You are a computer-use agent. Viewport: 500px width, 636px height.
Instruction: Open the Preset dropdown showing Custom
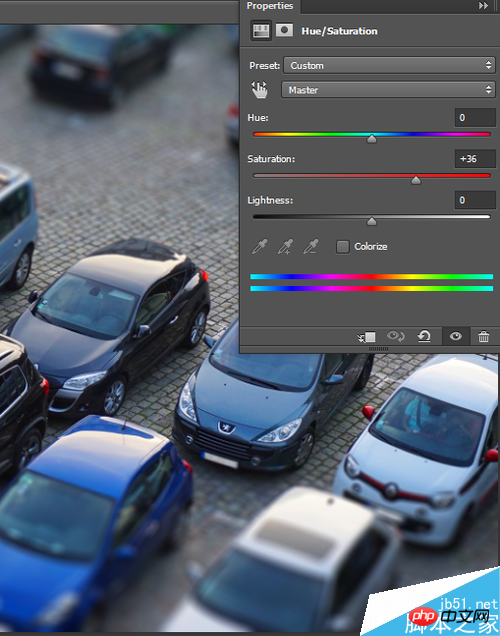point(389,65)
